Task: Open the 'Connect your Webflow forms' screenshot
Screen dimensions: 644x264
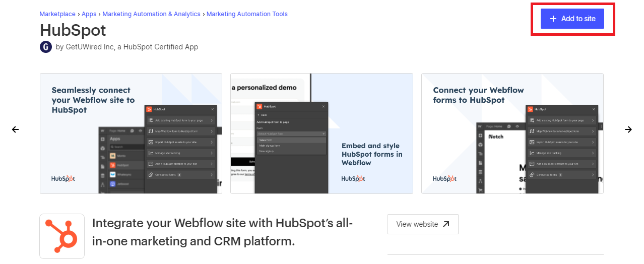Action: coord(512,134)
